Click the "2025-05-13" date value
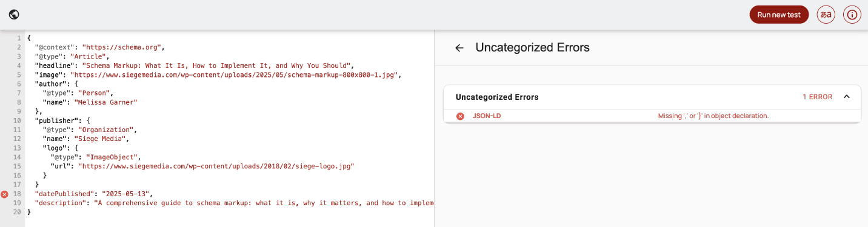Screen dimensions: 868x227 pos(126,194)
